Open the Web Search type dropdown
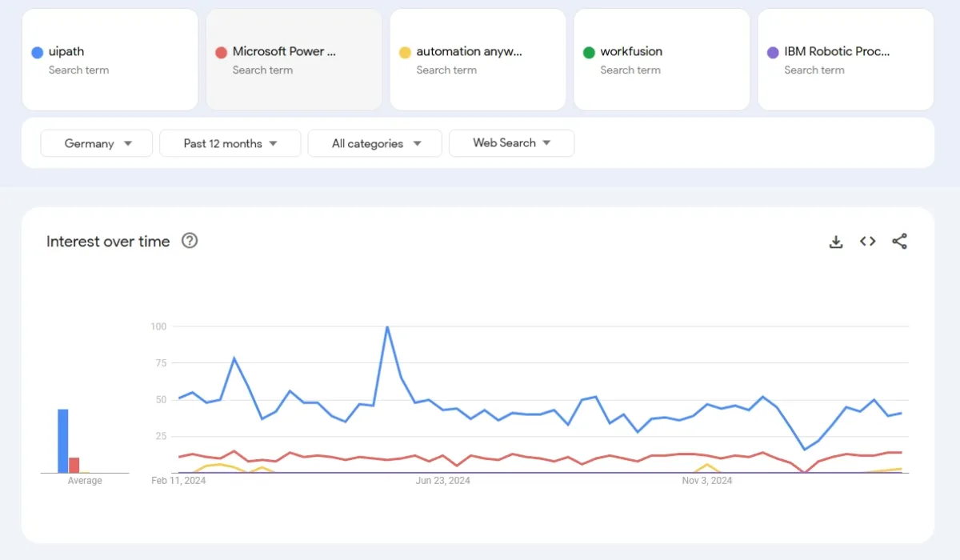 [512, 143]
